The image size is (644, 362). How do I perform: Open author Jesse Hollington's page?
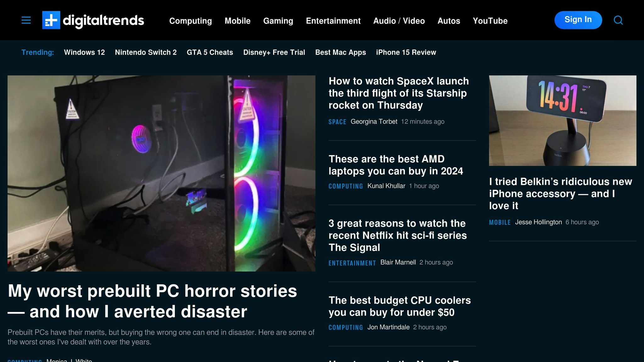pos(538,222)
